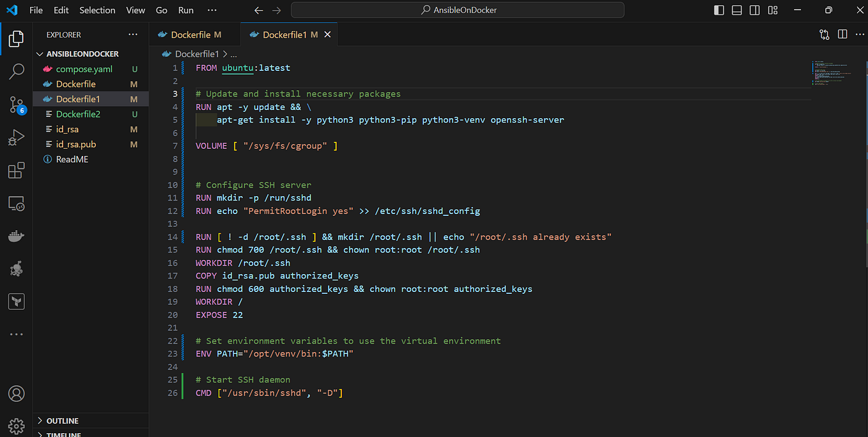Click the Docker whale icon
Viewport: 868px width, 437px height.
point(16,236)
